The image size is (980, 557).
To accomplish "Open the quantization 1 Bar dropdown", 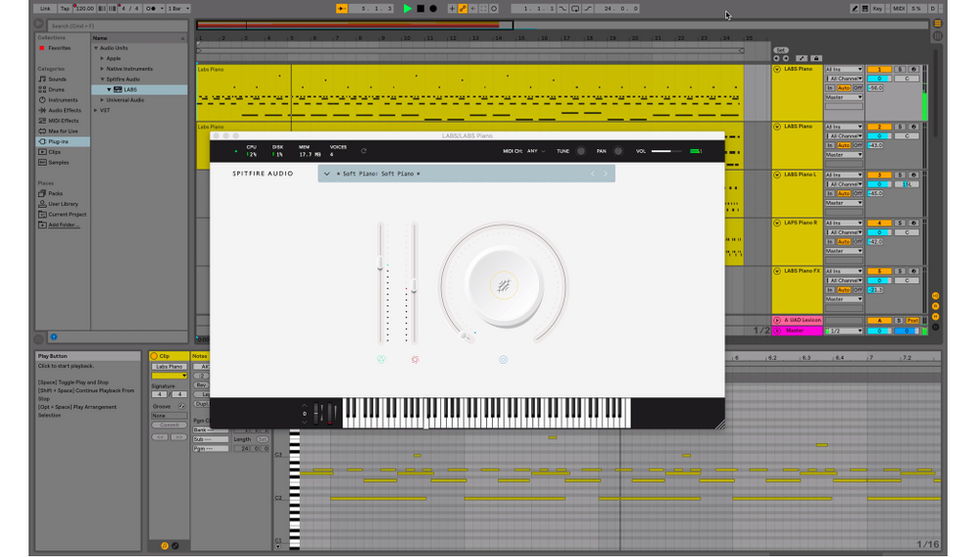I will point(178,9).
